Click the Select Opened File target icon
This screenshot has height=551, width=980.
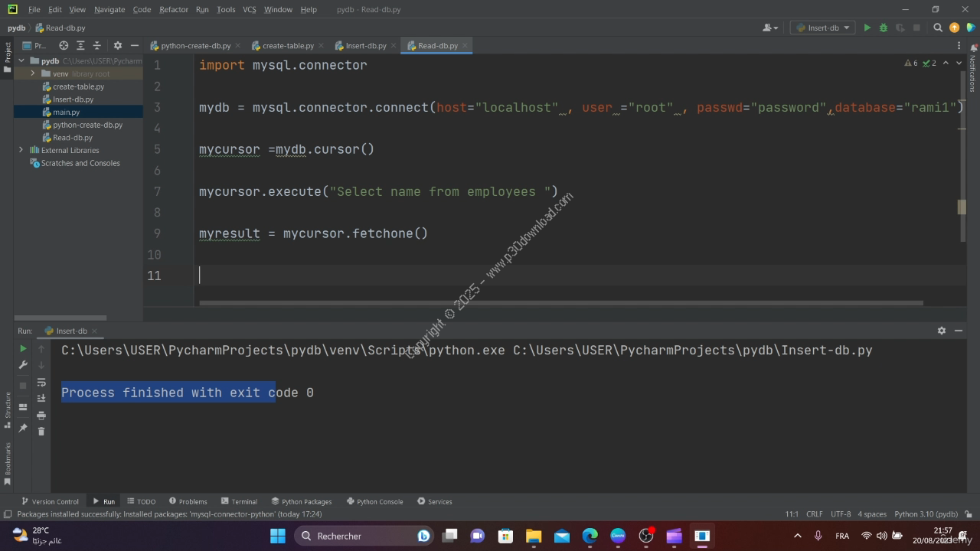pos(64,46)
